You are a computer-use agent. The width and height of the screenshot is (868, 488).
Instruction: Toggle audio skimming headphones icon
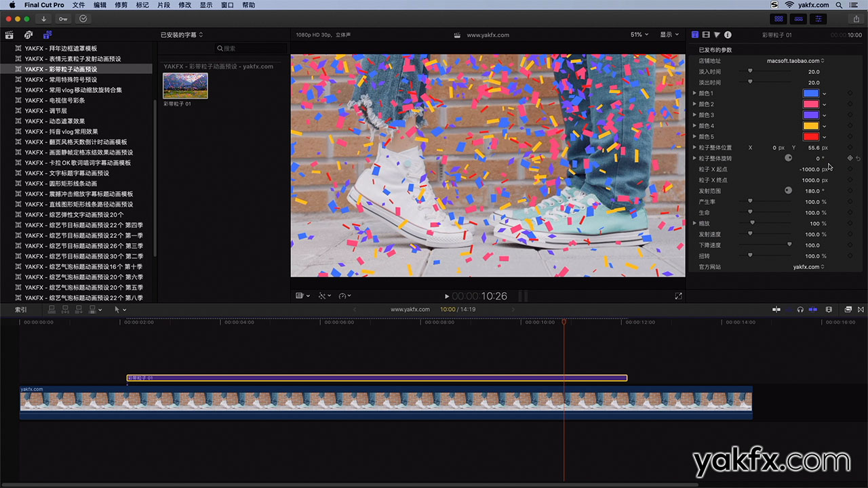(x=801, y=310)
